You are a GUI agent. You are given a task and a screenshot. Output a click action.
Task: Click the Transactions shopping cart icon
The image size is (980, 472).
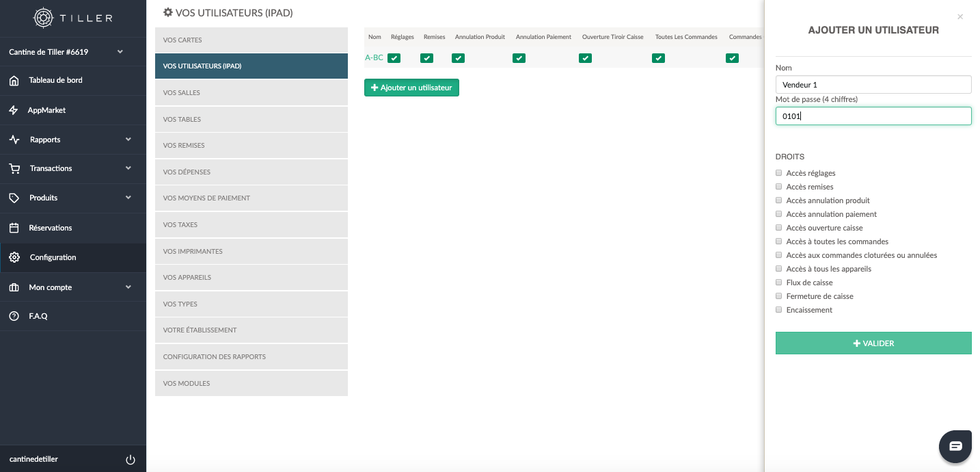pyautogui.click(x=14, y=168)
